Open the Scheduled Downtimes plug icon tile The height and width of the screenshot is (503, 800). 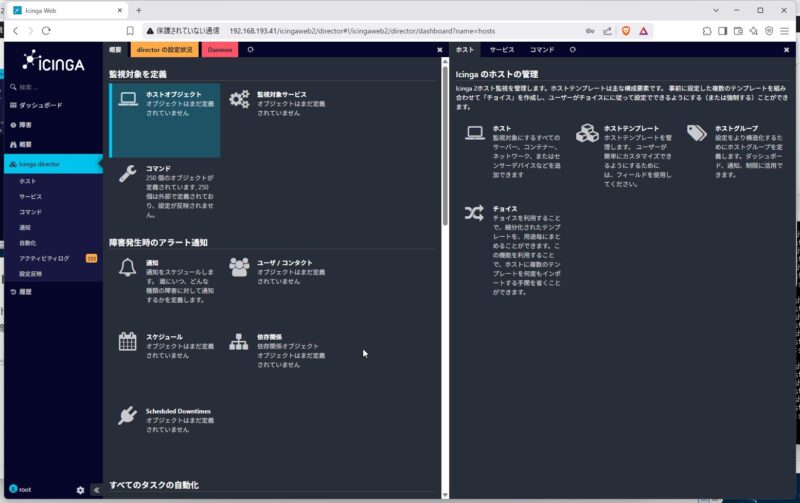[x=128, y=415]
